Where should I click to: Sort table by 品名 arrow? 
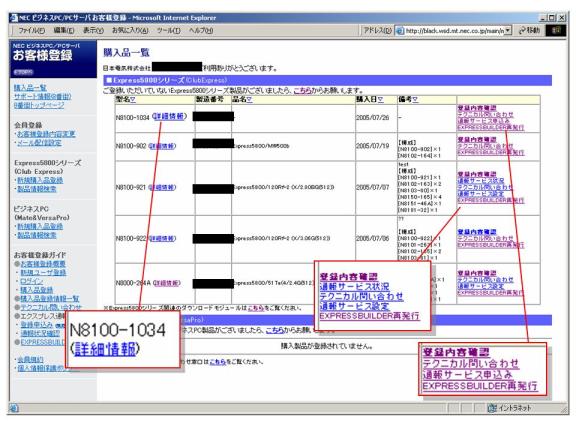click(x=249, y=100)
